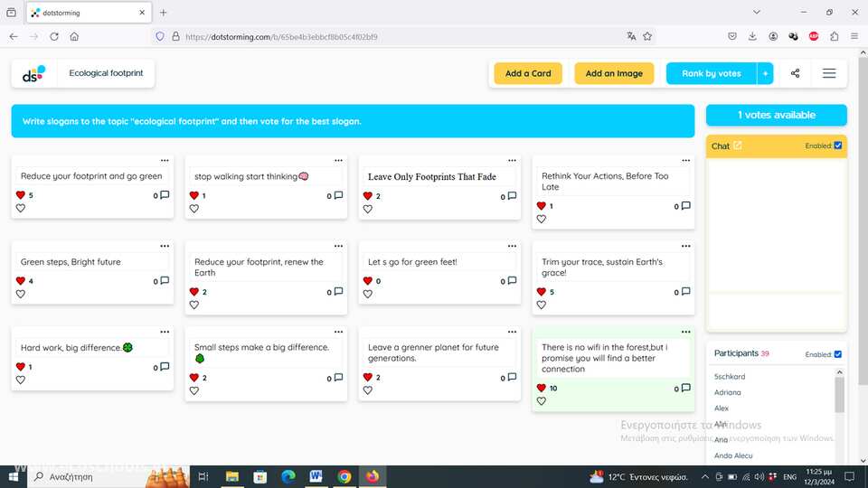Open three-dot menu on 'Hard work, big difference'
Screen dimensions: 868x488
165,332
